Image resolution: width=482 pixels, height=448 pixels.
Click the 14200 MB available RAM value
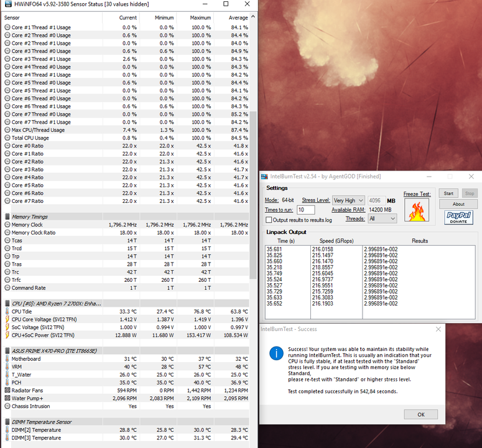click(380, 210)
